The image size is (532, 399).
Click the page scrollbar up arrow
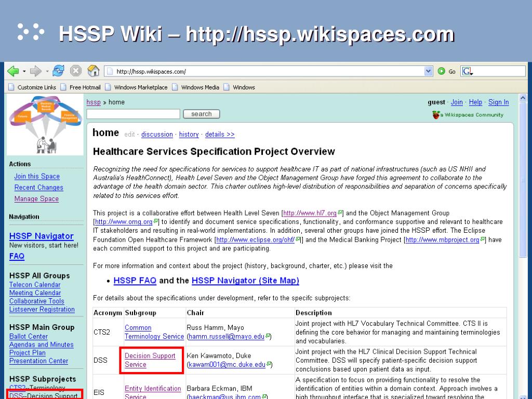(523, 98)
